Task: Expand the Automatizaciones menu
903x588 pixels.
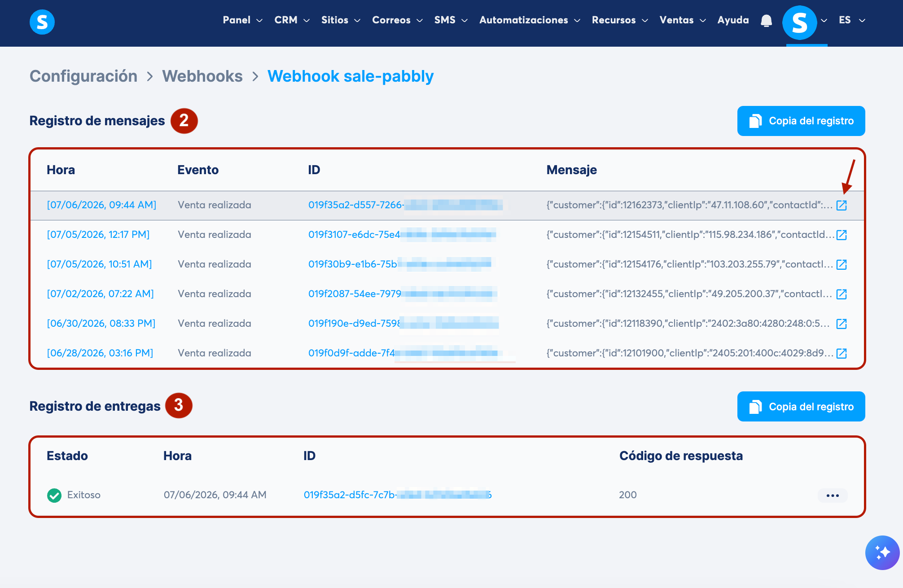Action: point(530,20)
